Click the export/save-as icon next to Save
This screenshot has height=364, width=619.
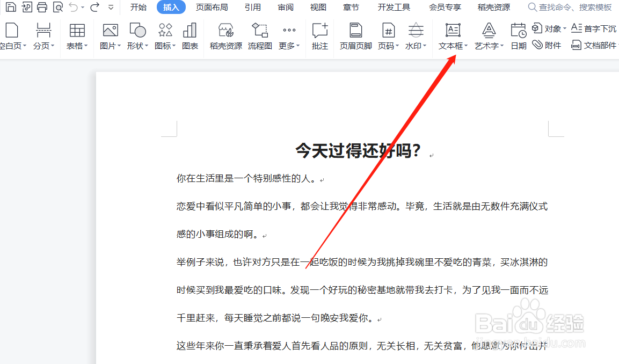(26, 7)
